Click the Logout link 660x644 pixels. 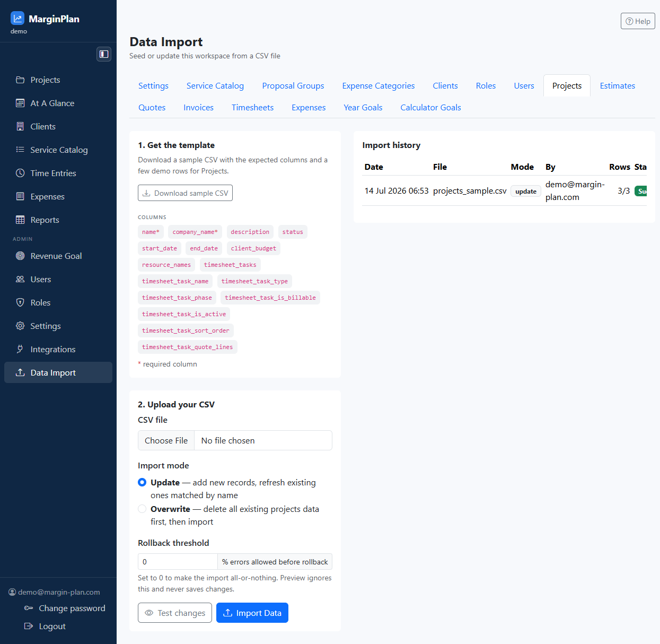(x=52, y=626)
